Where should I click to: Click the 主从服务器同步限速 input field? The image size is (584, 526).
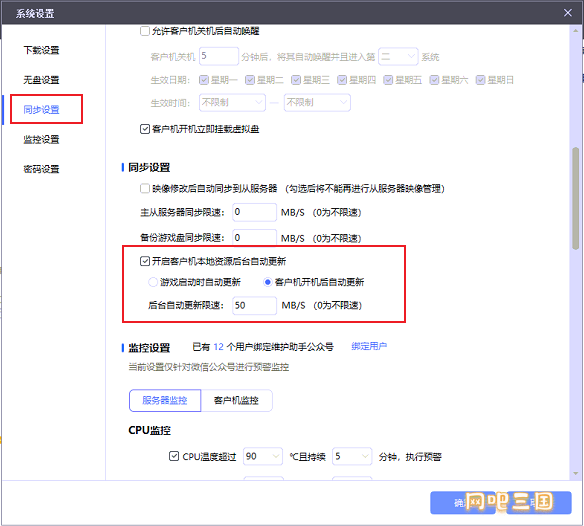point(254,212)
